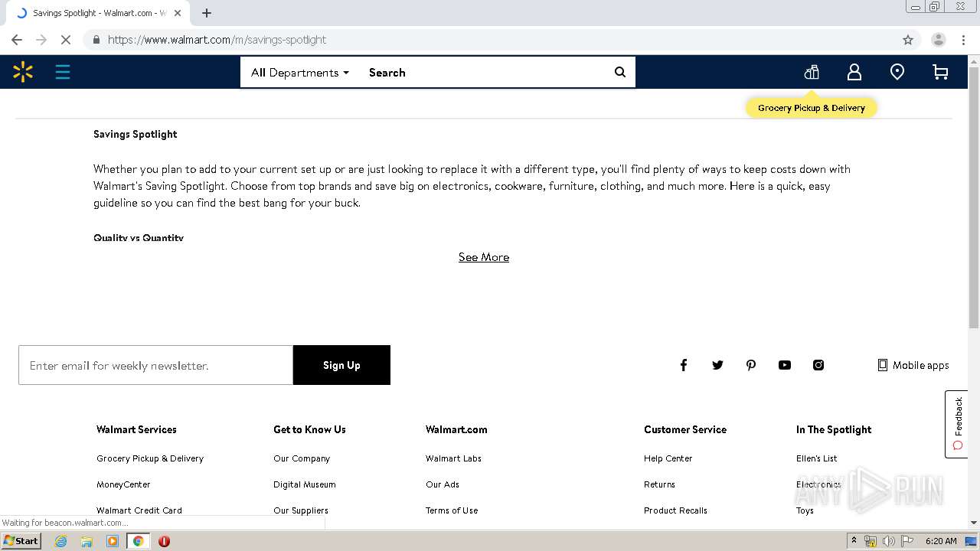980x551 pixels.
Task: Click Chrome icon in taskbar
Action: (x=138, y=541)
